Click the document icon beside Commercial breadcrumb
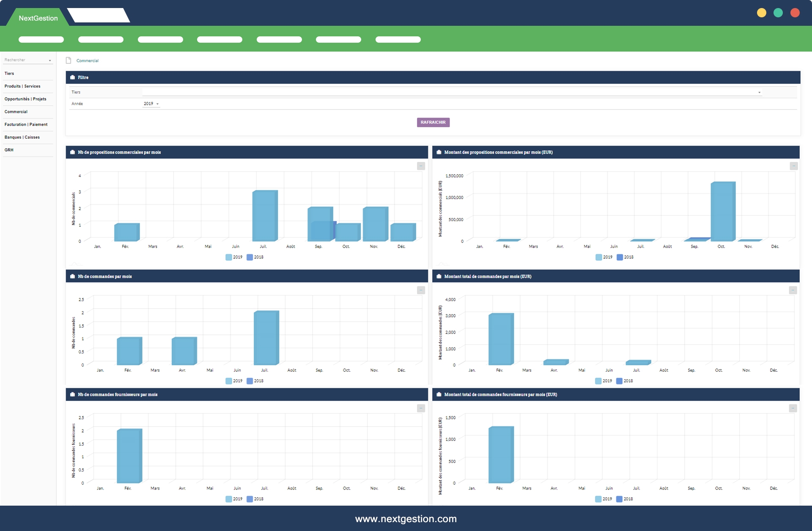Image resolution: width=812 pixels, height=531 pixels. 69,60
